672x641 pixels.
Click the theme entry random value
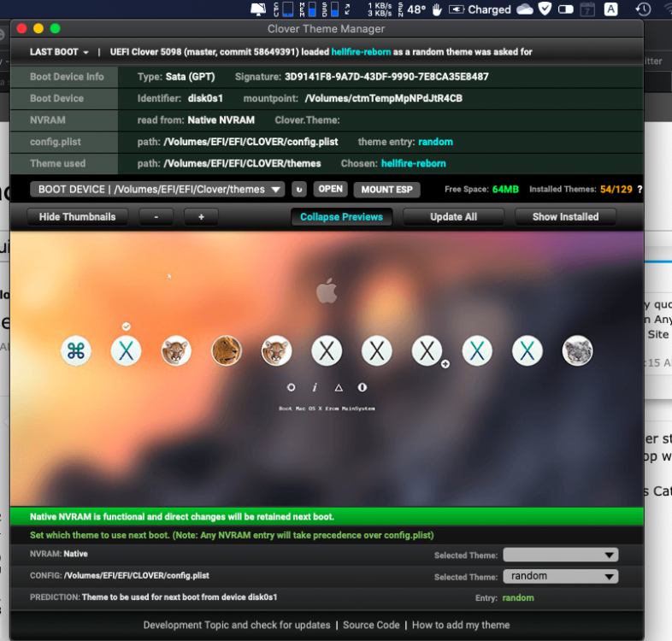tap(435, 142)
